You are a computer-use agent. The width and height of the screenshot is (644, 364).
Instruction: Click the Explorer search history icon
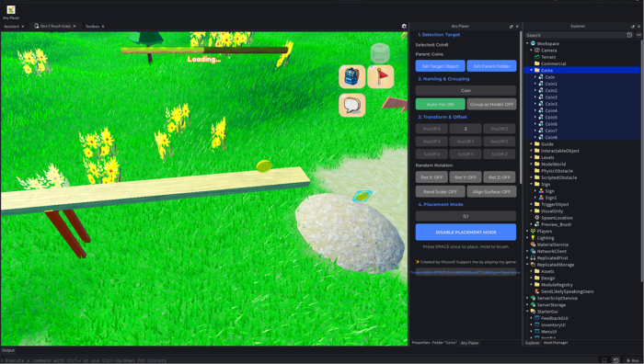point(629,35)
